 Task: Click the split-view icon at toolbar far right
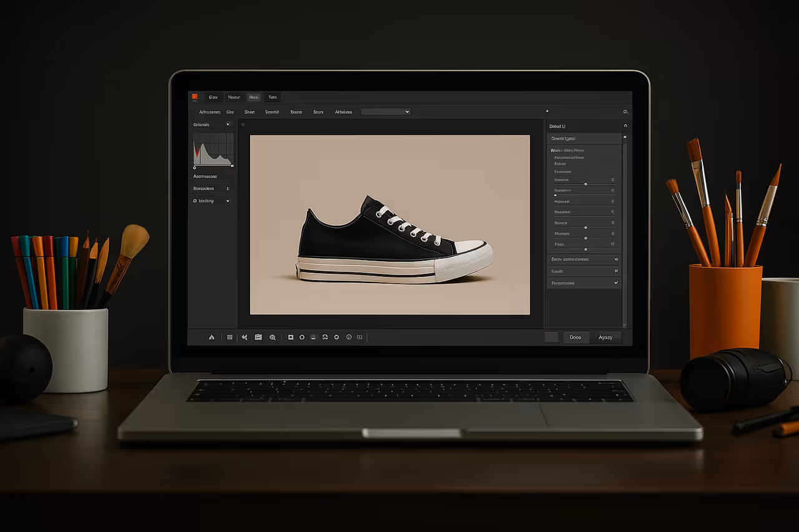coord(360,337)
